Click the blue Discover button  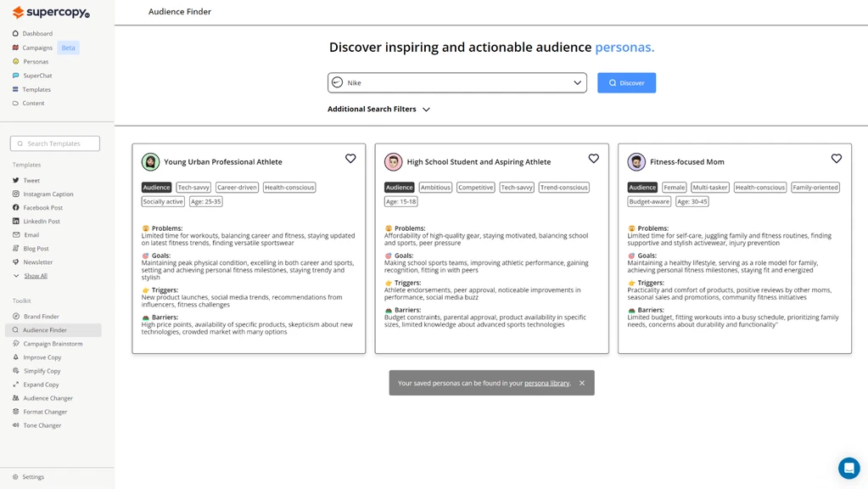[626, 83]
